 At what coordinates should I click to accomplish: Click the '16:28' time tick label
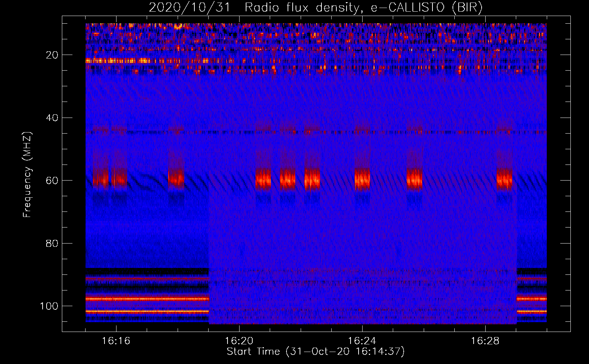(485, 341)
